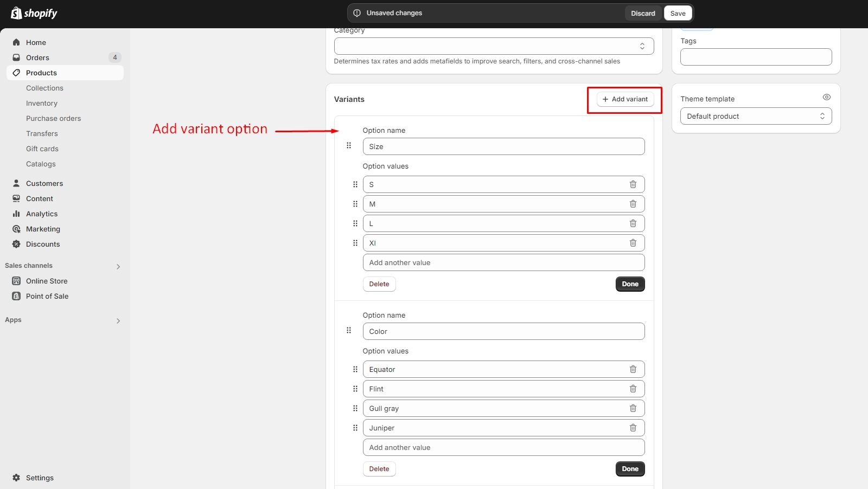
Task: Grab the drag handle beside Size option name
Action: click(x=349, y=145)
